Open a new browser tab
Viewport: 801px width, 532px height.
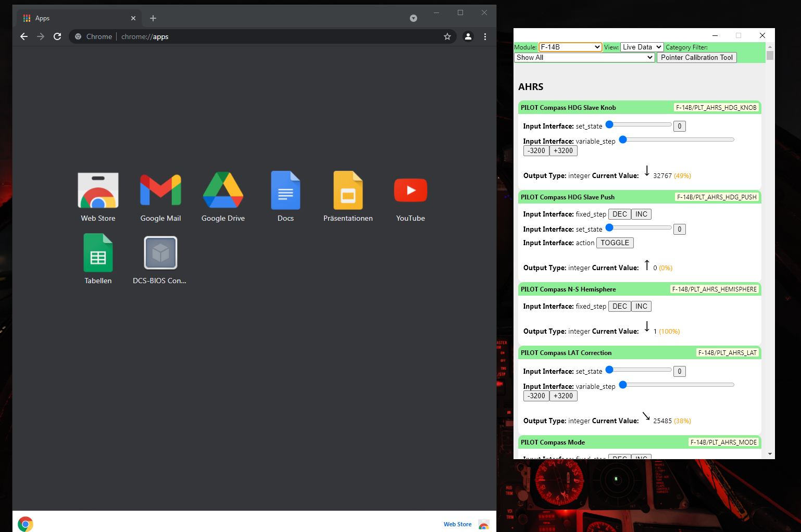point(153,18)
